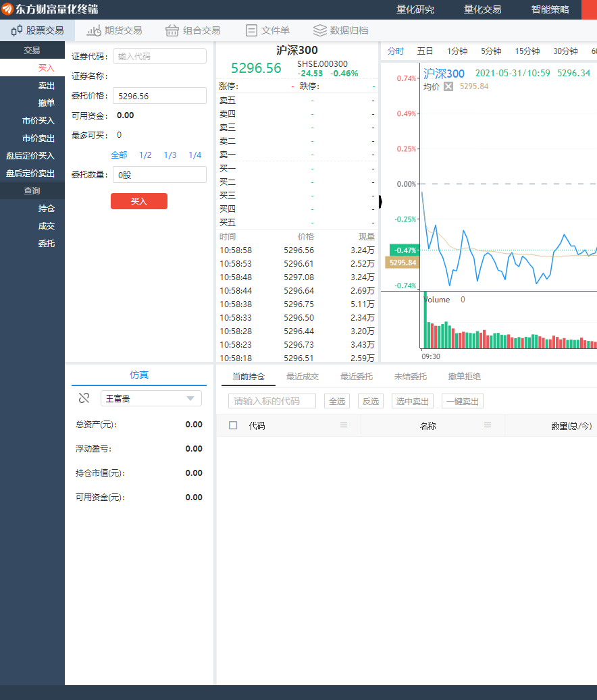This screenshot has width=597, height=700.
Task: Select 卖出 in the sidebar
Action: [32, 85]
